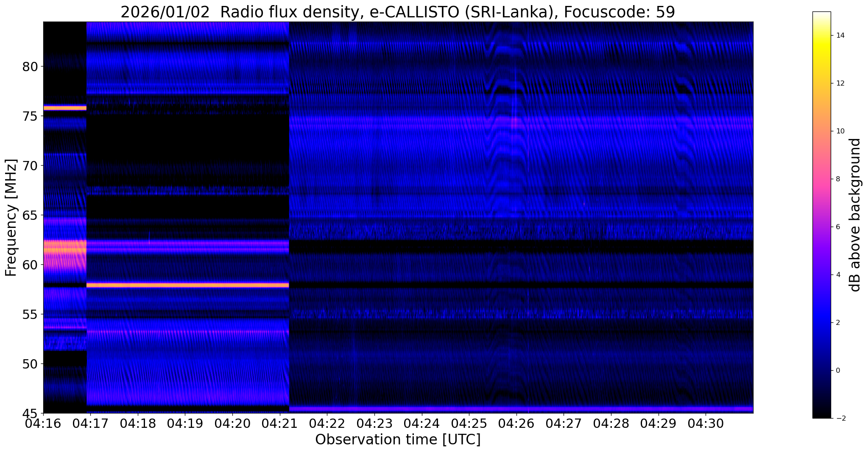
Task: Click the 65 MHz frequency tick label
Action: coord(30,215)
